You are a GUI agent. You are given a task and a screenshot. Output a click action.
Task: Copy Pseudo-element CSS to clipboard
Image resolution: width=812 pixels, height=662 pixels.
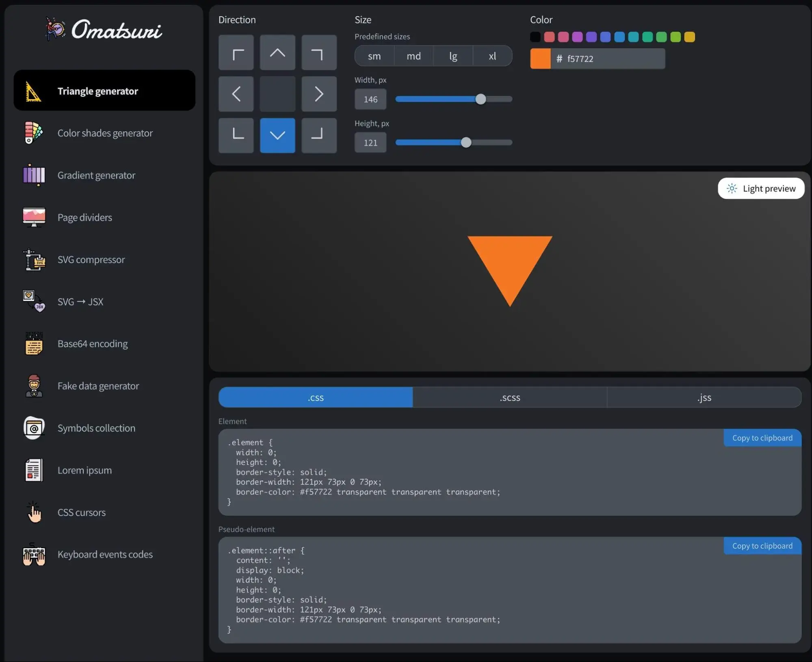(x=762, y=546)
